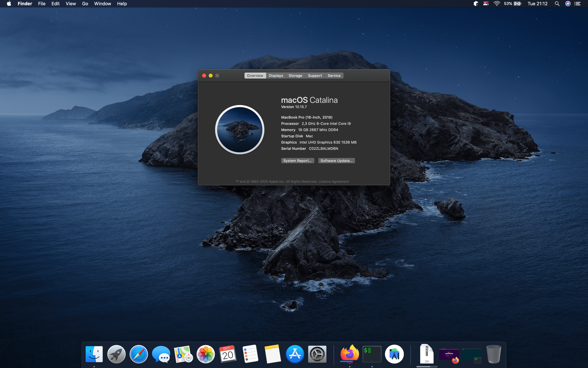Screen dimensions: 588x368
Task: Click Memory 16 GB 2667 MHz text
Action: click(310, 130)
